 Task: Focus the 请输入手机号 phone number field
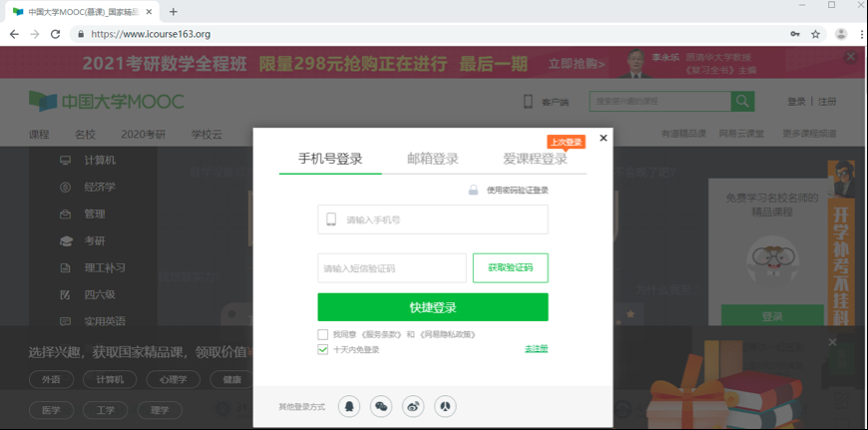click(439, 219)
